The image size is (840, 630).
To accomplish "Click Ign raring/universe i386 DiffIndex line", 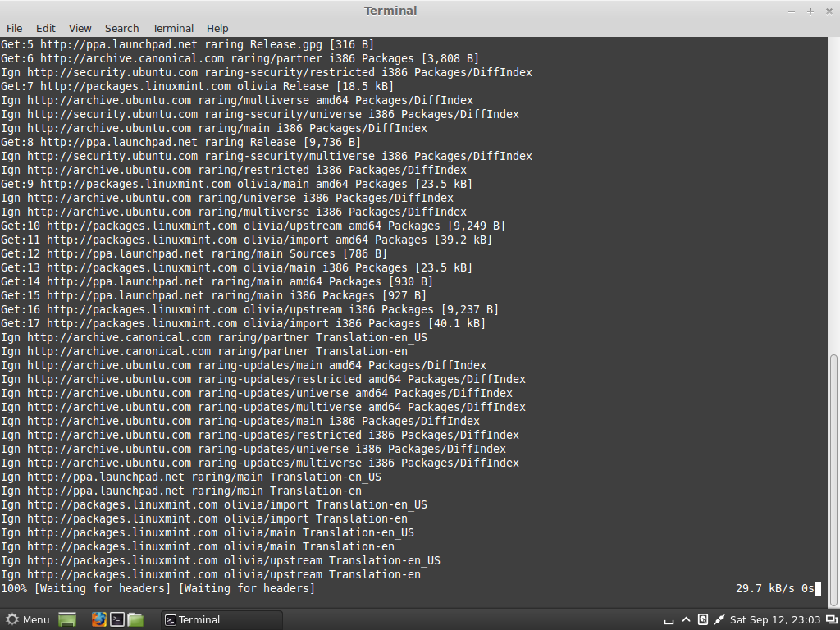I will click(x=227, y=199).
